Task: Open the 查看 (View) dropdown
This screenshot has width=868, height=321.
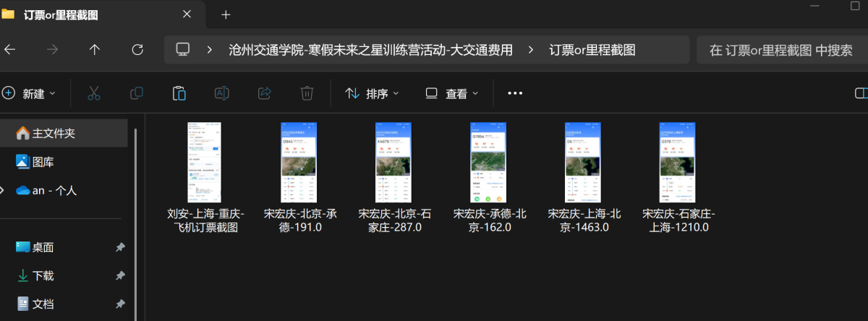Action: pos(452,93)
